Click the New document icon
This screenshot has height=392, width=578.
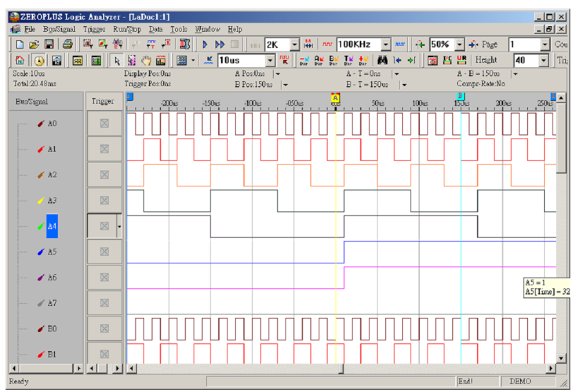tap(20, 44)
